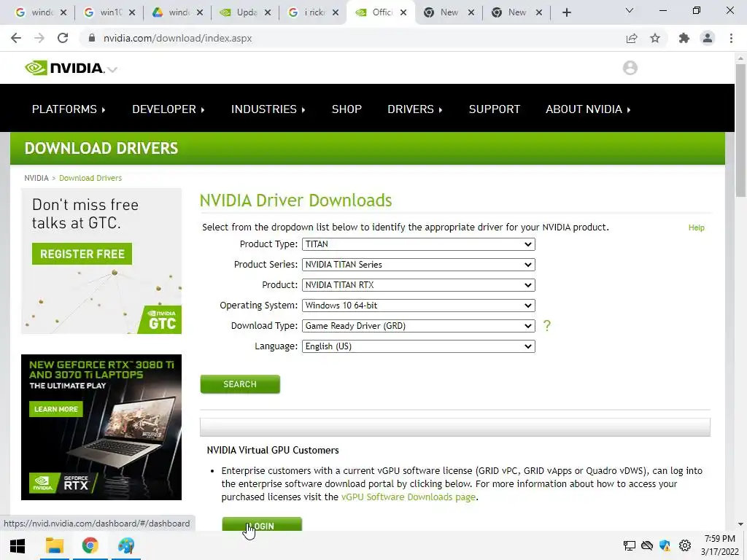747x560 pixels.
Task: Close the 'Offici' NVIDIA tab
Action: 403,12
